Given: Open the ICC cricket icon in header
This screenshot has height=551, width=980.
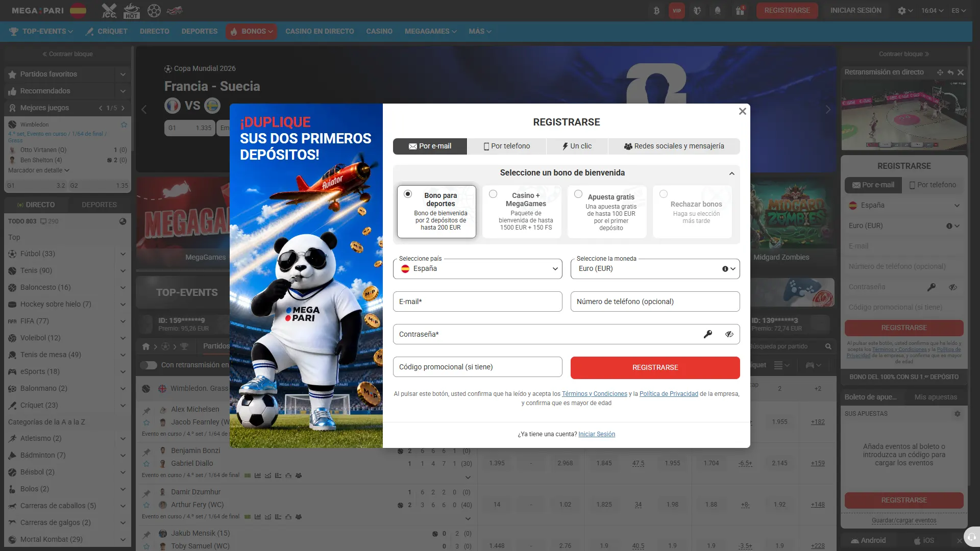Looking at the screenshot, I should (x=109, y=11).
